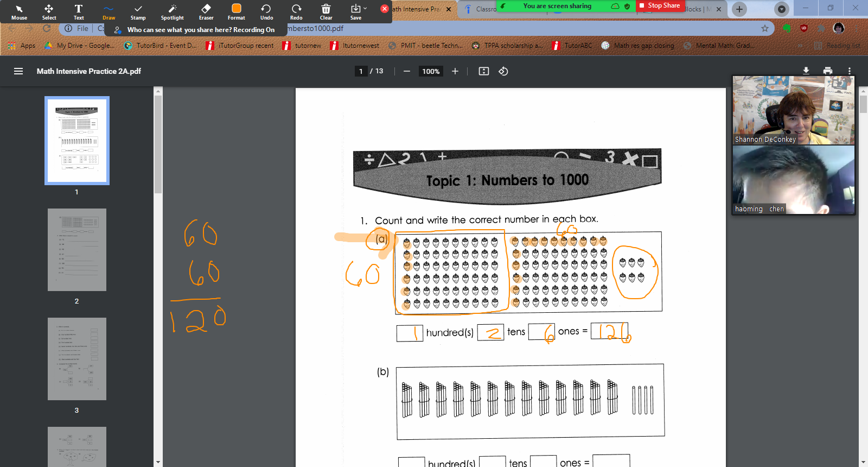Screen dimensions: 868x467
Task: Close the annotation toolbar with red X
Action: point(384,9)
